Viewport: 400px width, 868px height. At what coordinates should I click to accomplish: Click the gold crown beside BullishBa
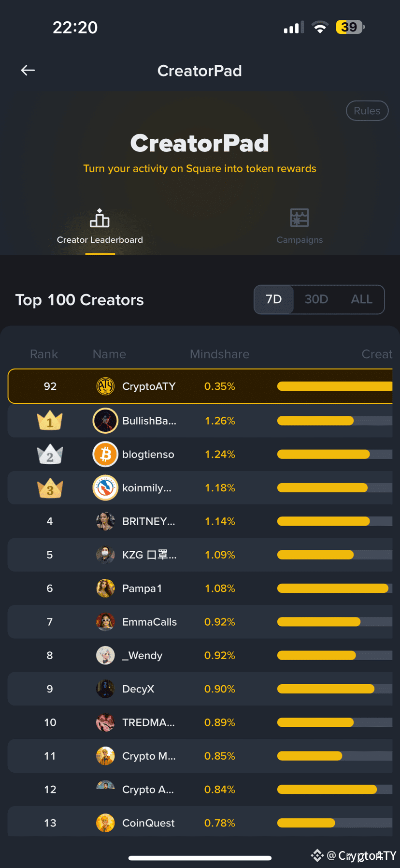[50, 420]
